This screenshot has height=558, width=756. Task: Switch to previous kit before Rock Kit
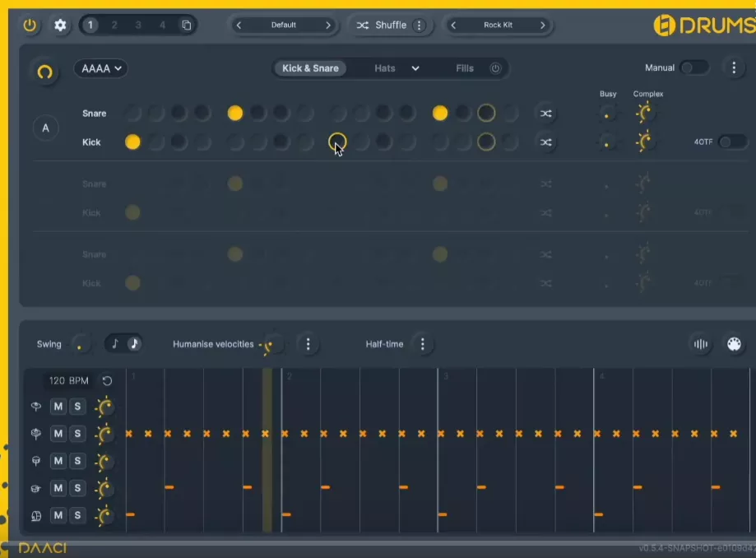tap(453, 25)
